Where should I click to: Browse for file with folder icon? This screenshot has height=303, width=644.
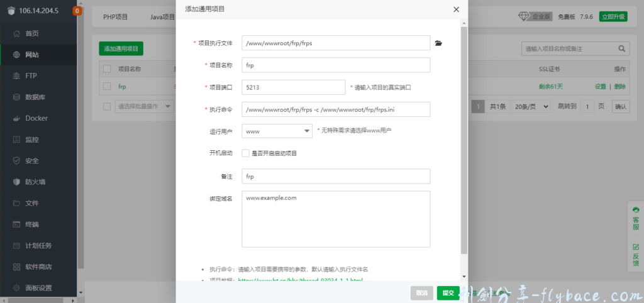pos(438,43)
